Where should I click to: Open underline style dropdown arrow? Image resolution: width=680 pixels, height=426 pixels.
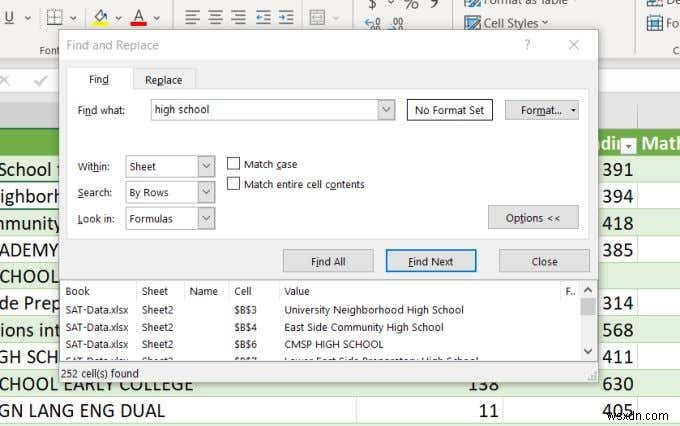pyautogui.click(x=28, y=18)
